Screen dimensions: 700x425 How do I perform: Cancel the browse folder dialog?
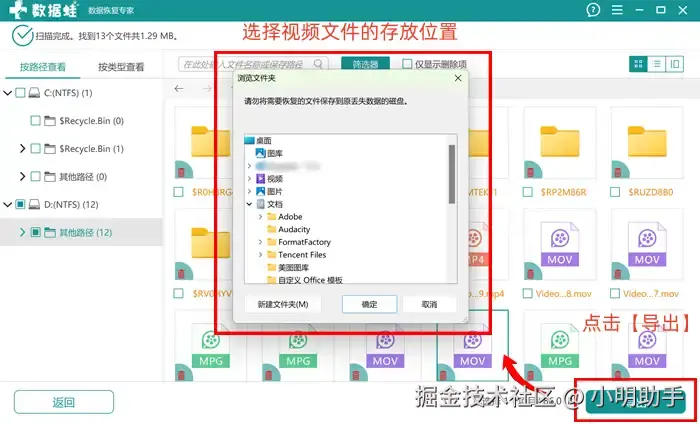tap(429, 304)
